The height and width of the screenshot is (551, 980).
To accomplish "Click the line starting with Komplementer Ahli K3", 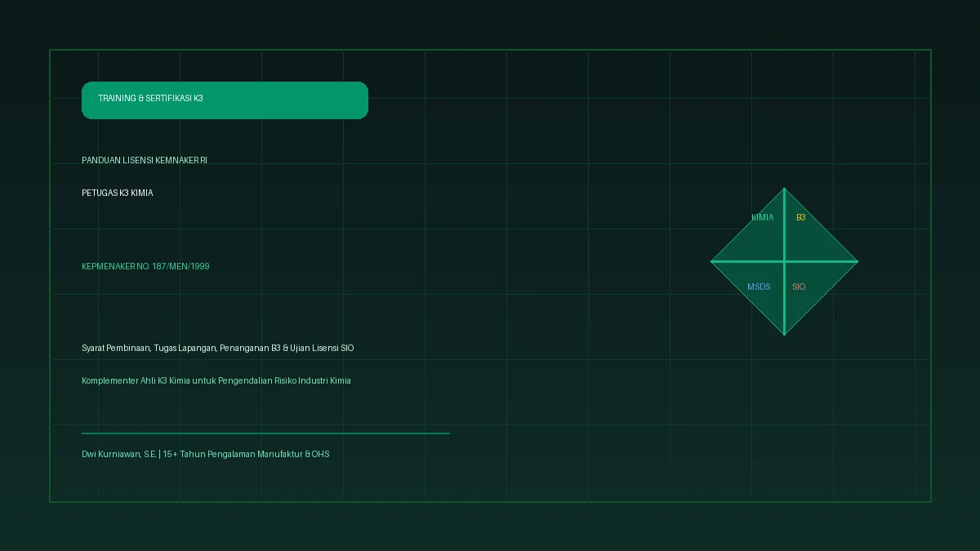I will tap(216, 381).
